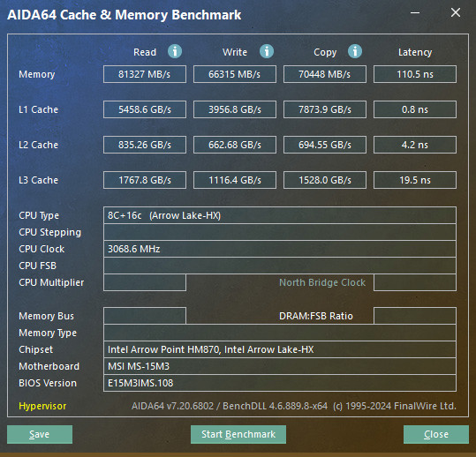Click the Latency column header
The height and width of the screenshot is (457, 476).
415,52
